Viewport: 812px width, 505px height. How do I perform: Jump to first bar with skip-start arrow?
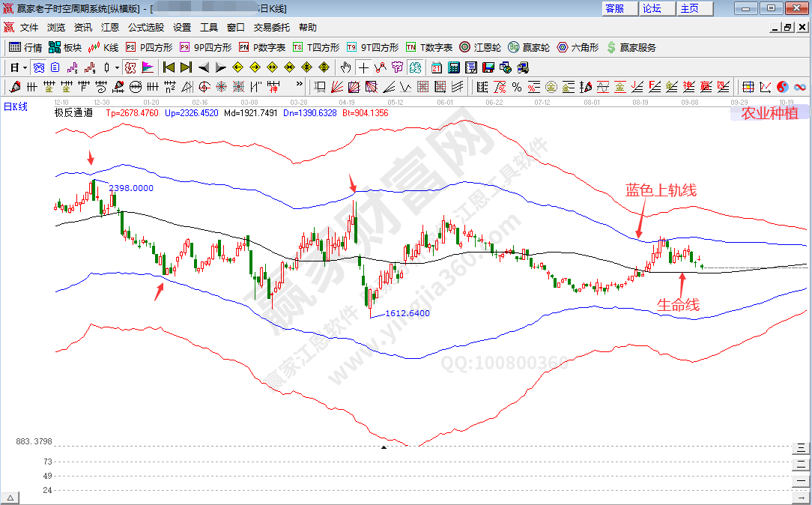(169, 67)
